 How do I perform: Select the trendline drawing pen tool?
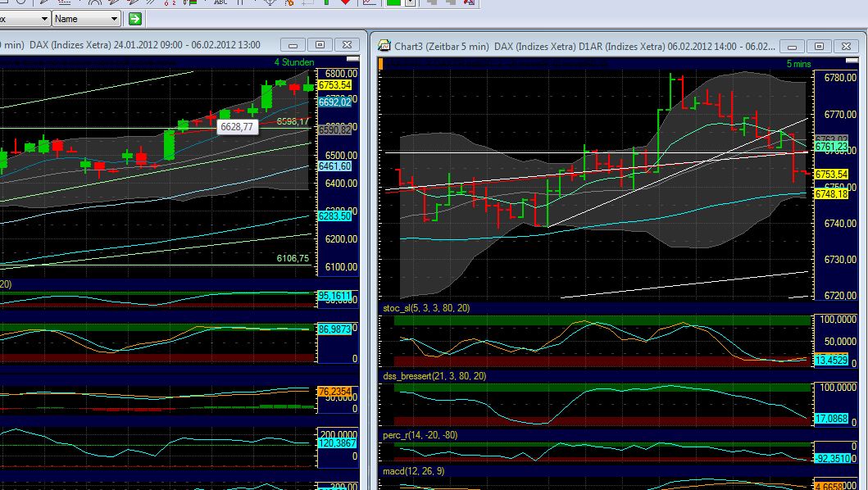(x=43, y=3)
